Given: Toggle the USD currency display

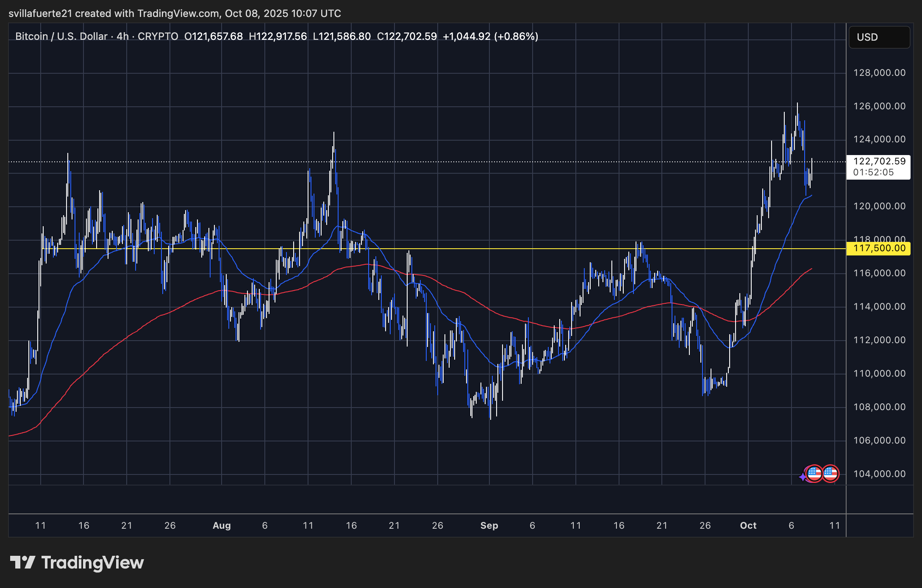Looking at the screenshot, I should pos(866,37).
